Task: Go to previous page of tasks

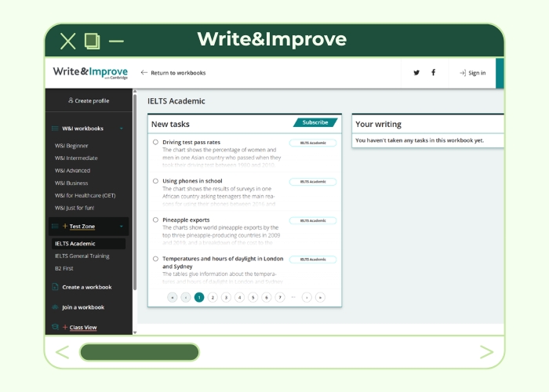Action: point(186,297)
